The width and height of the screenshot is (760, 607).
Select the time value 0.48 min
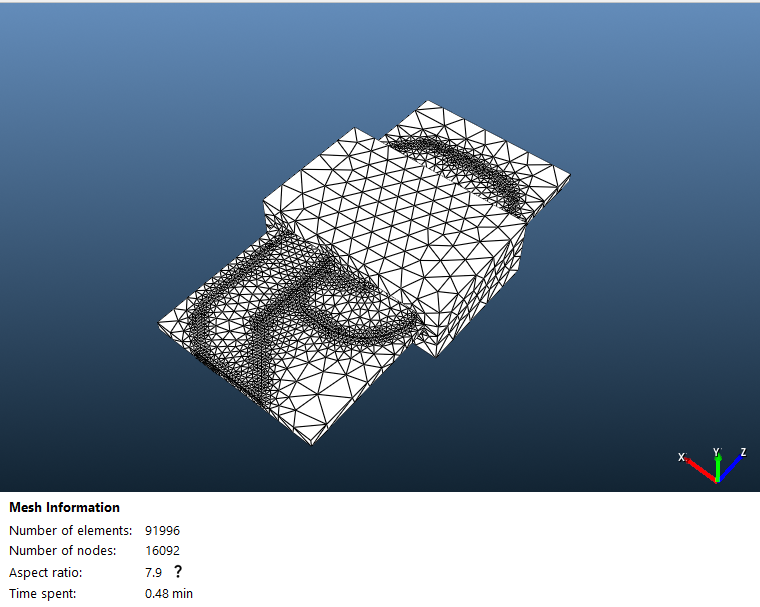click(169, 593)
